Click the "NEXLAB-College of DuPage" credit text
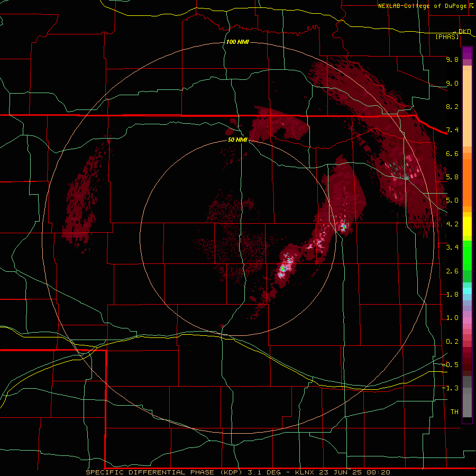The image size is (476, 476). point(422,6)
